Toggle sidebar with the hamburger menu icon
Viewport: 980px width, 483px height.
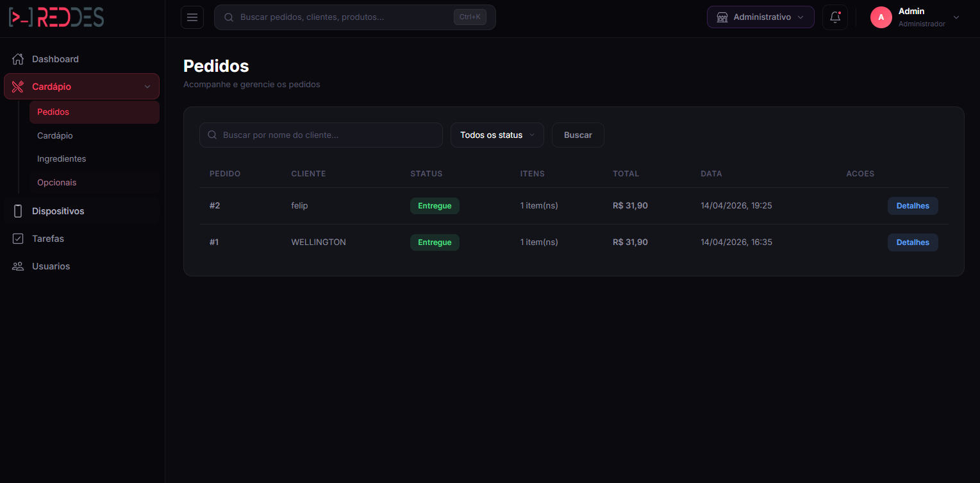pos(192,17)
